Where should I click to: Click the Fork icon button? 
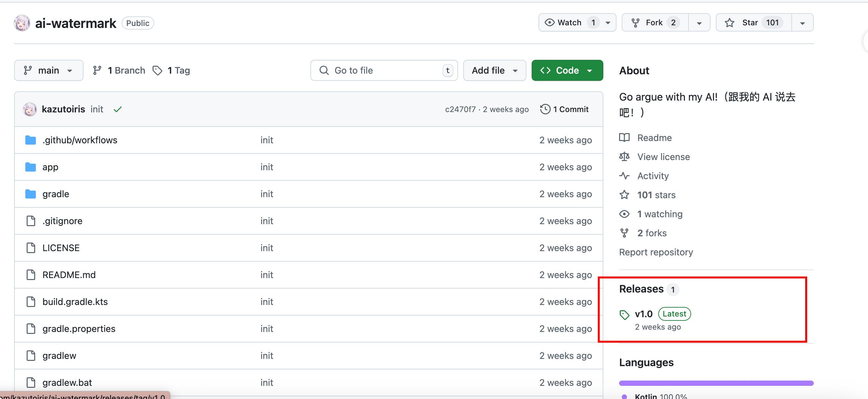tap(635, 23)
